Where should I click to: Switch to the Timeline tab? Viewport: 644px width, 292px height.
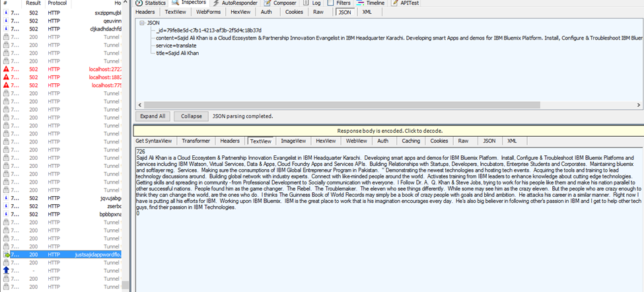[x=371, y=3]
